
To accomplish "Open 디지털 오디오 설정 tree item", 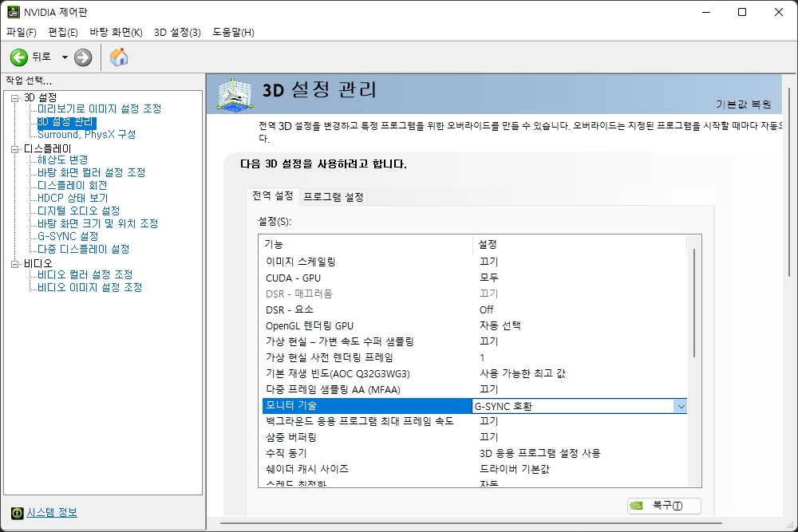I will pos(79,211).
